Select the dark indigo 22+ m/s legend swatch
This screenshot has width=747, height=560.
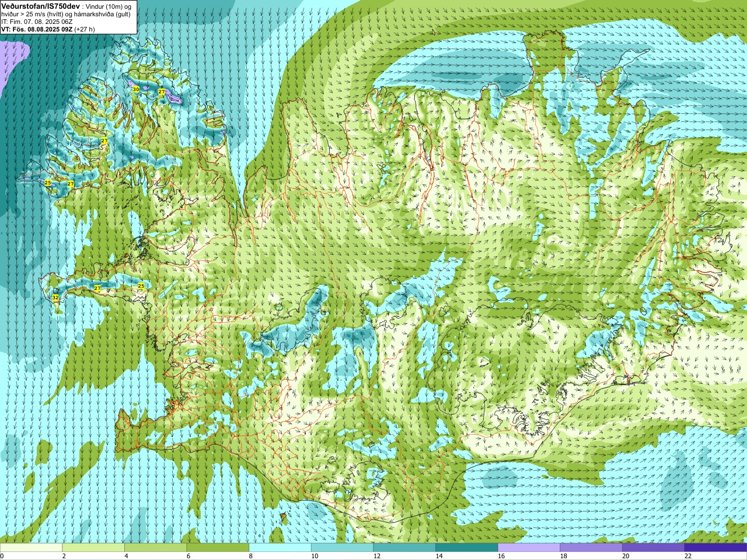715,548
